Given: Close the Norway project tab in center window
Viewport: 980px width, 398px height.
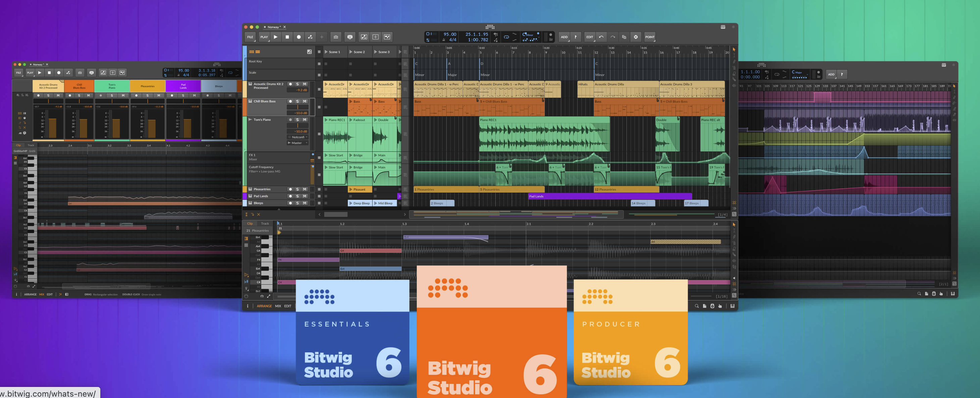Looking at the screenshot, I should pos(285,27).
